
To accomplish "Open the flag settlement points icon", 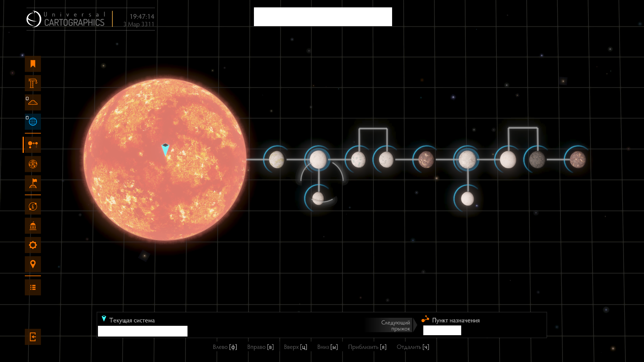I will pos(33,183).
